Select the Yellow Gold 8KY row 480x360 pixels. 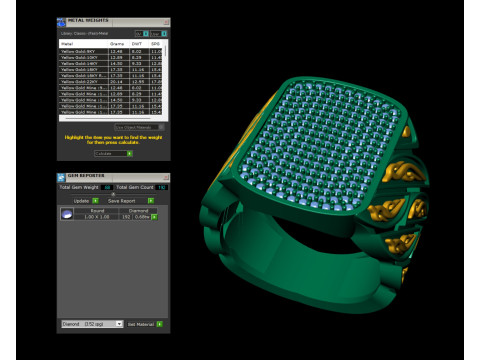(x=111, y=52)
